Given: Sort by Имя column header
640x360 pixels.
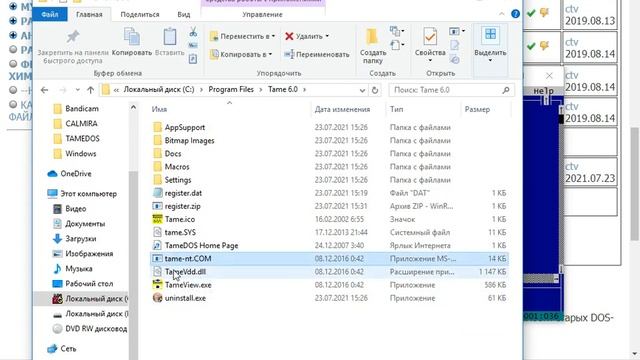Looking at the screenshot, I should [159, 109].
